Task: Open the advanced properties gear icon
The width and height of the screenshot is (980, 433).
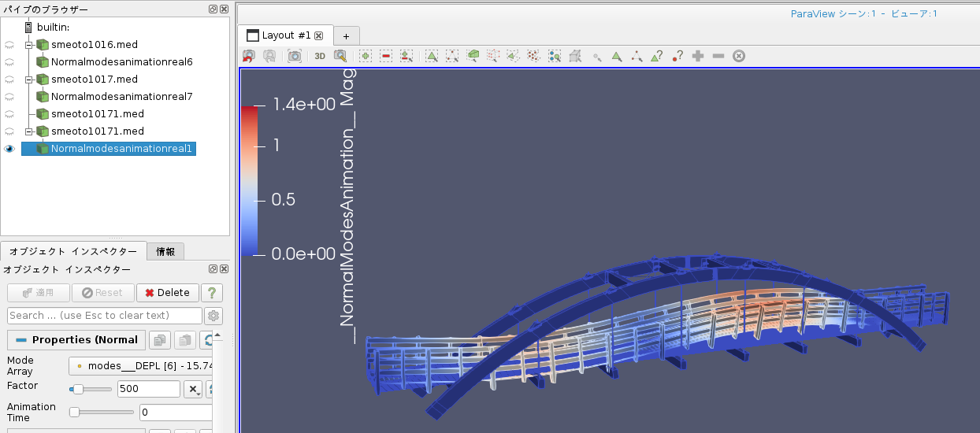Action: coord(213,316)
